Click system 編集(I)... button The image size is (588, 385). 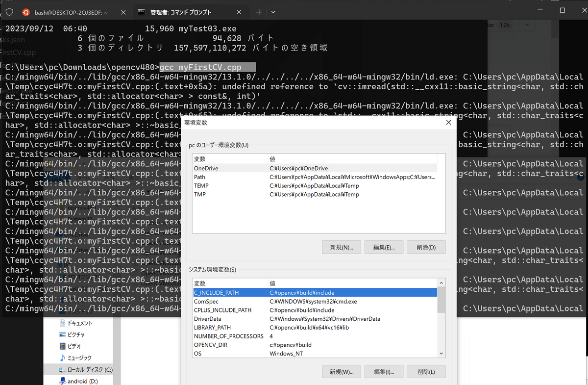pyautogui.click(x=384, y=372)
